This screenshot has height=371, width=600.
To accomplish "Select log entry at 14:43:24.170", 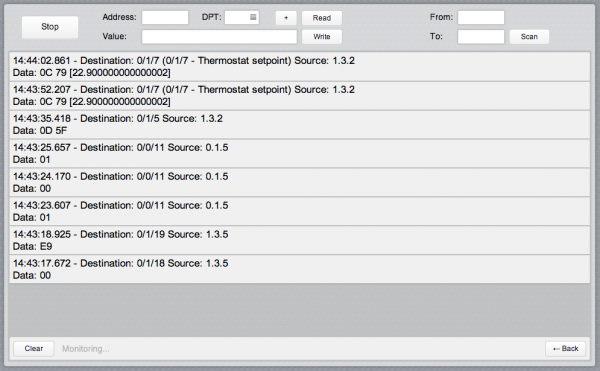I will point(300,182).
